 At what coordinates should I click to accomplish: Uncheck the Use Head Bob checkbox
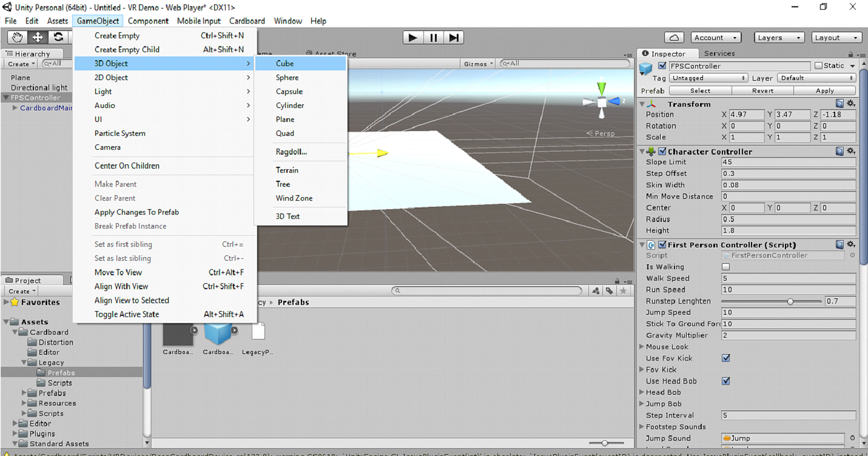(x=726, y=381)
